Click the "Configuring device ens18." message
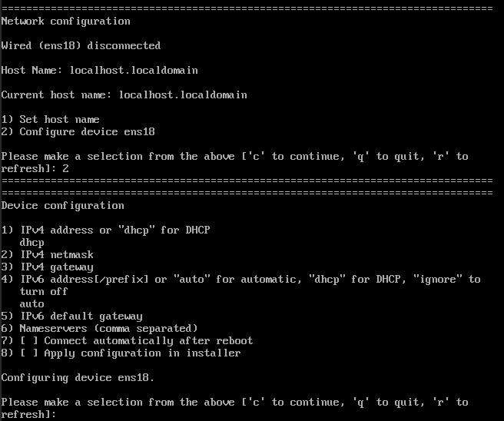504x421 pixels. 78,377
